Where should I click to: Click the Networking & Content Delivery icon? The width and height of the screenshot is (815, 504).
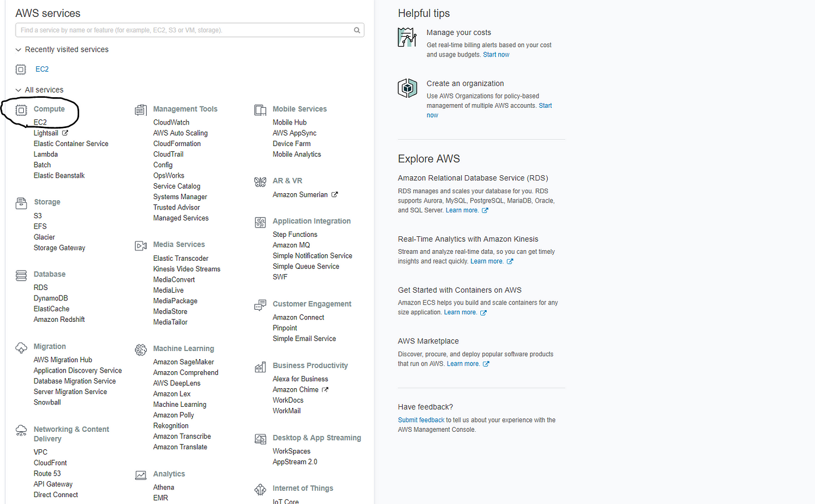tap(21, 430)
